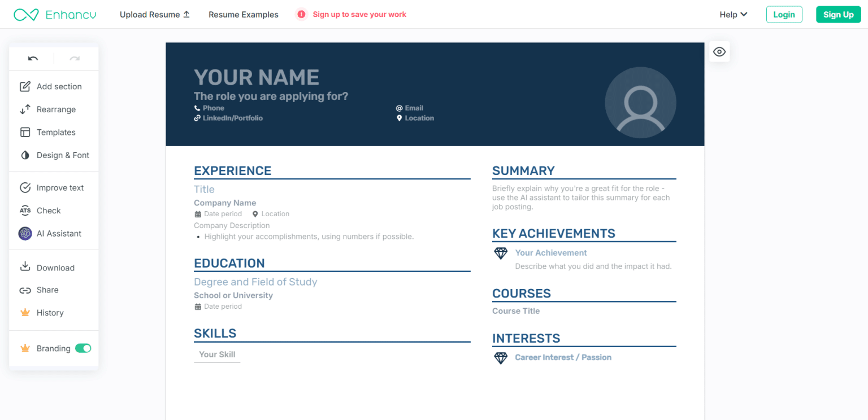Open the Upload Resume menu item
868x420 pixels.
154,14
